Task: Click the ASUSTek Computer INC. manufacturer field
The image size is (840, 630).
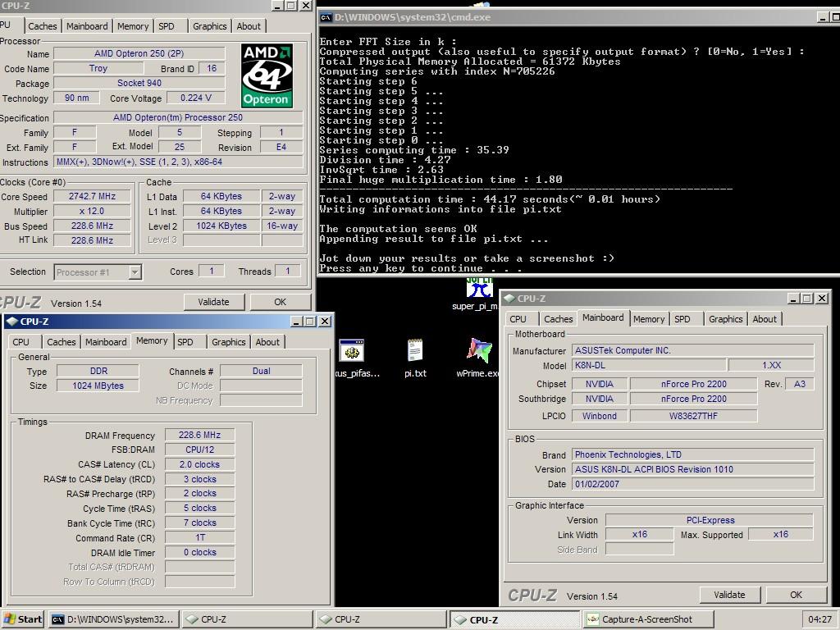Action: (x=692, y=350)
